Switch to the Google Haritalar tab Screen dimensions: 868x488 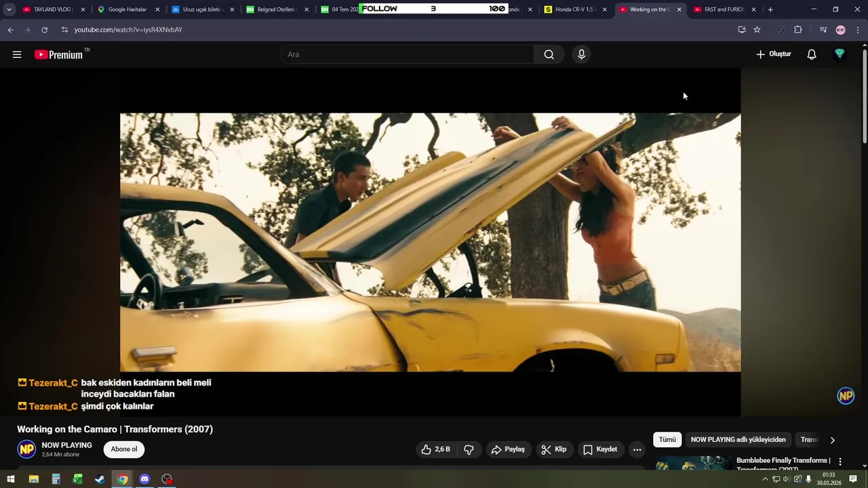click(x=127, y=9)
